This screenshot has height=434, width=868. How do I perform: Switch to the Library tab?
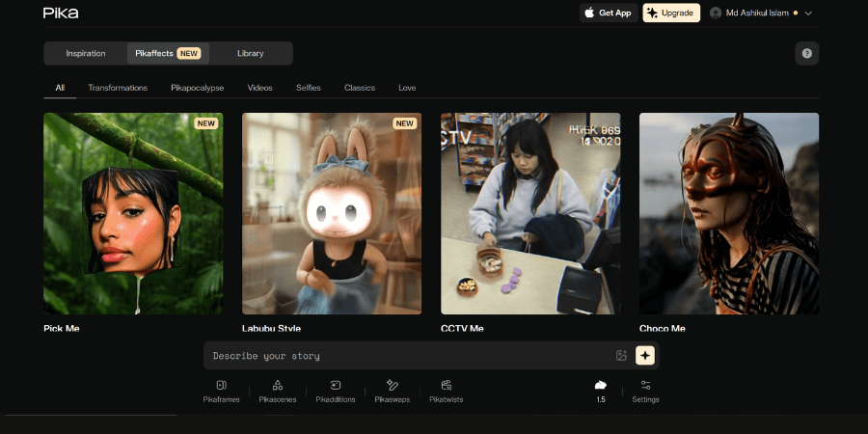(250, 53)
